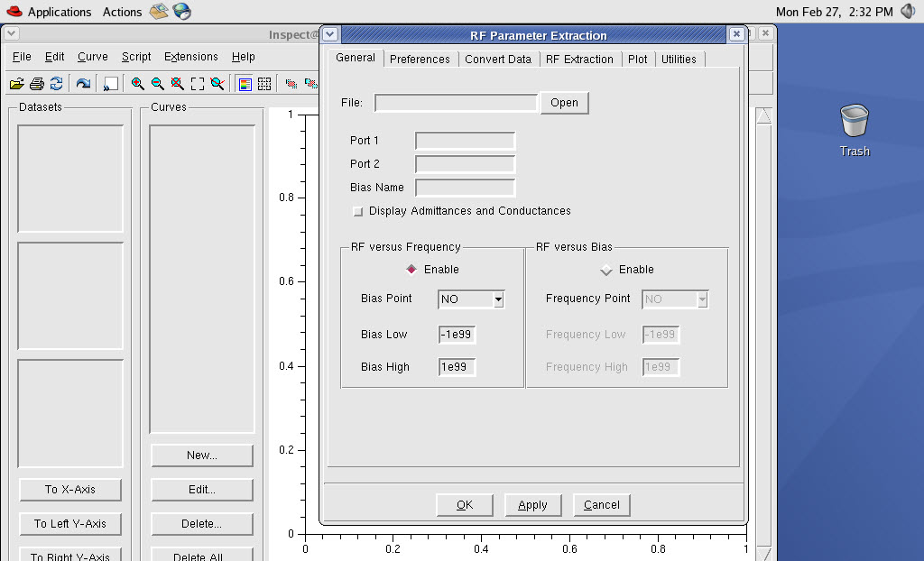Viewport: 924px width, 561px height.
Task: Click the volume speaker icon in panel
Action: pyautogui.click(x=909, y=11)
